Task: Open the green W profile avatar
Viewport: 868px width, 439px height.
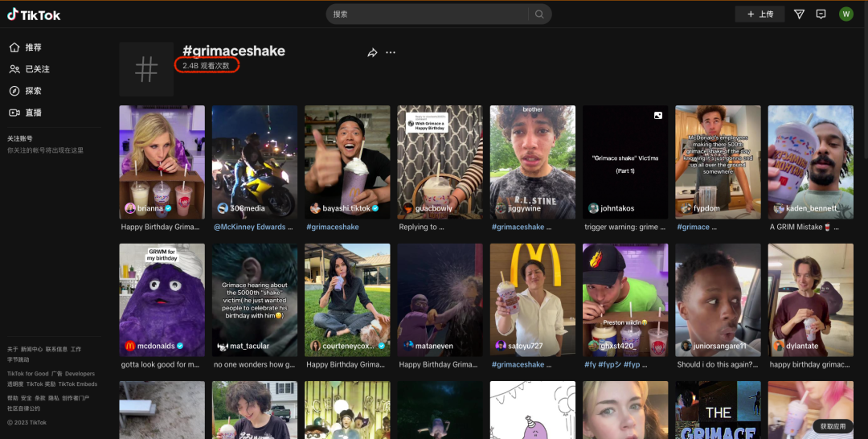Action: point(845,14)
